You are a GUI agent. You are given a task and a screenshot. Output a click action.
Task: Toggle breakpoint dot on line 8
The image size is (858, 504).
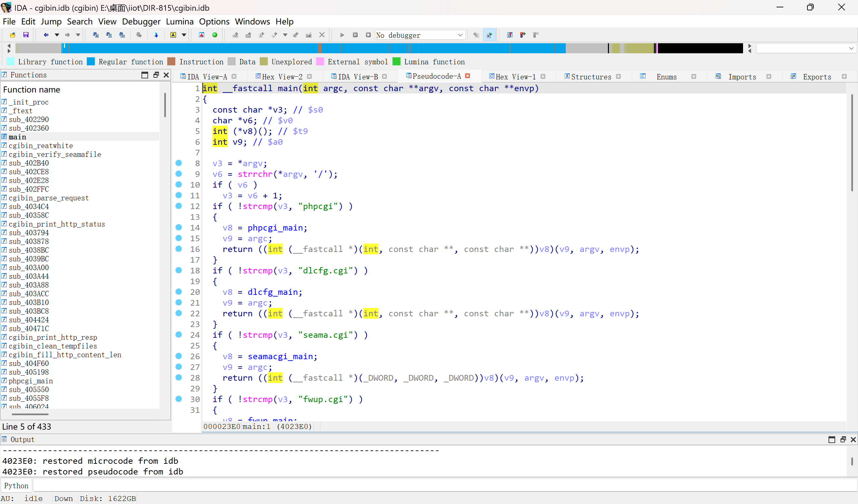[x=179, y=163]
